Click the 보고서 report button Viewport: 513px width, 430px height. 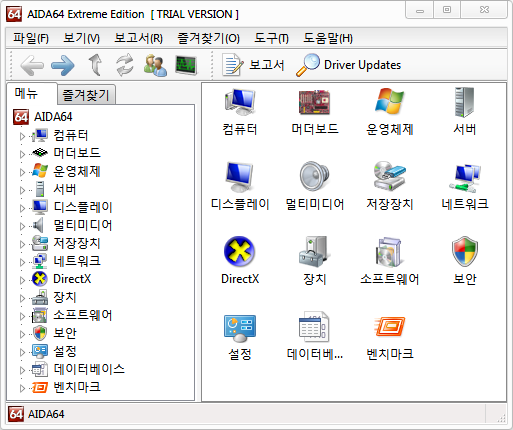click(x=253, y=65)
